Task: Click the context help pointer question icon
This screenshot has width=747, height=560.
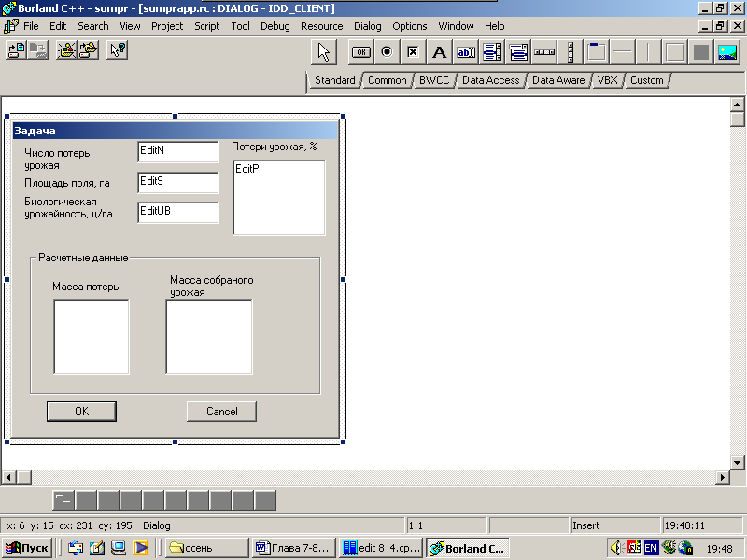Action: click(x=118, y=50)
